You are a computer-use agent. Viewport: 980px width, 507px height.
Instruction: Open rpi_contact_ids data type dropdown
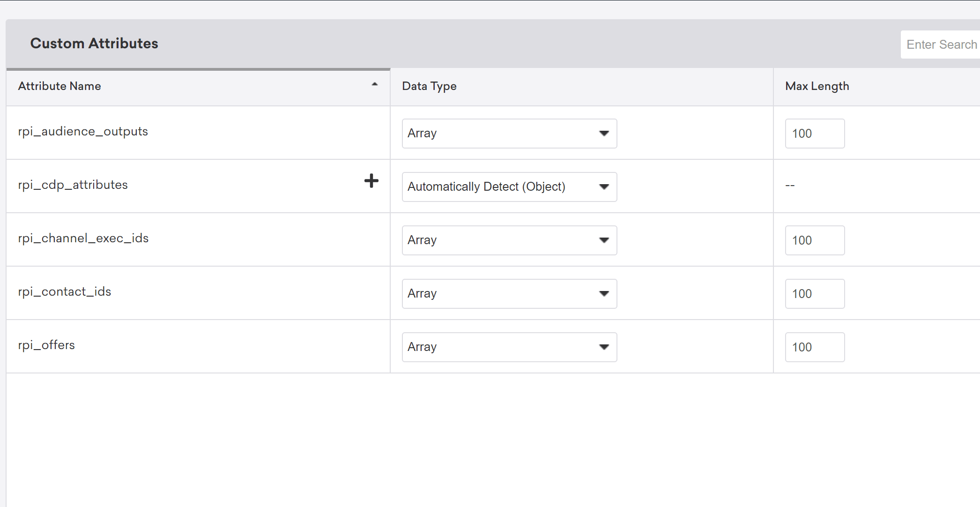509,294
